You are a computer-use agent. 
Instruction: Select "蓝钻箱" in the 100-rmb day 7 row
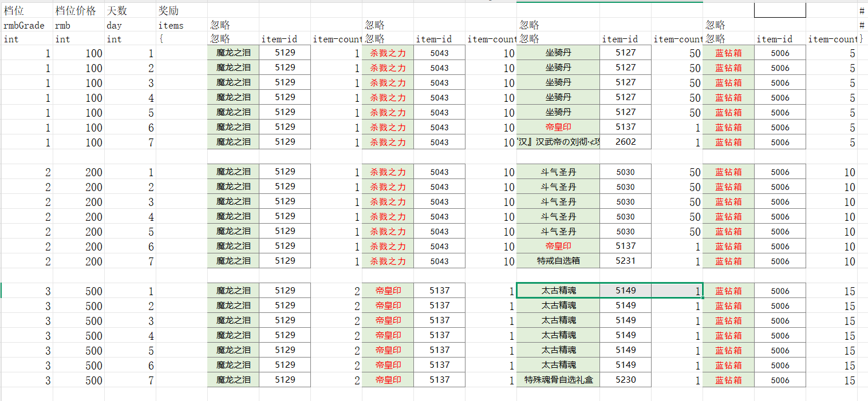pos(728,142)
